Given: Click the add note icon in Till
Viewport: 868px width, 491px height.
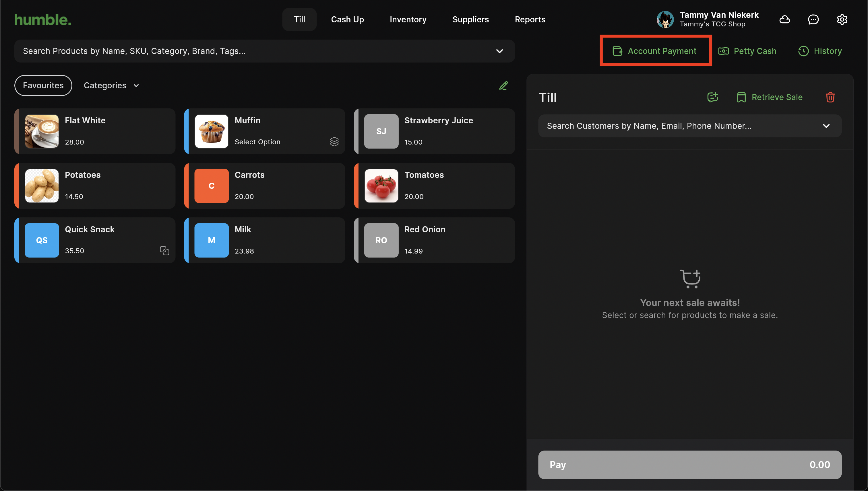Looking at the screenshot, I should (x=712, y=97).
